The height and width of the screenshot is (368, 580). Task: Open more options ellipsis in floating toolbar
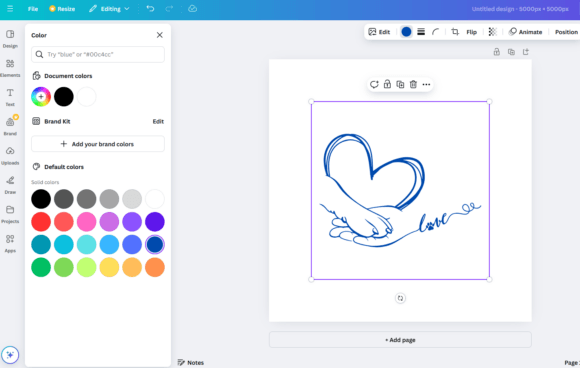[426, 84]
